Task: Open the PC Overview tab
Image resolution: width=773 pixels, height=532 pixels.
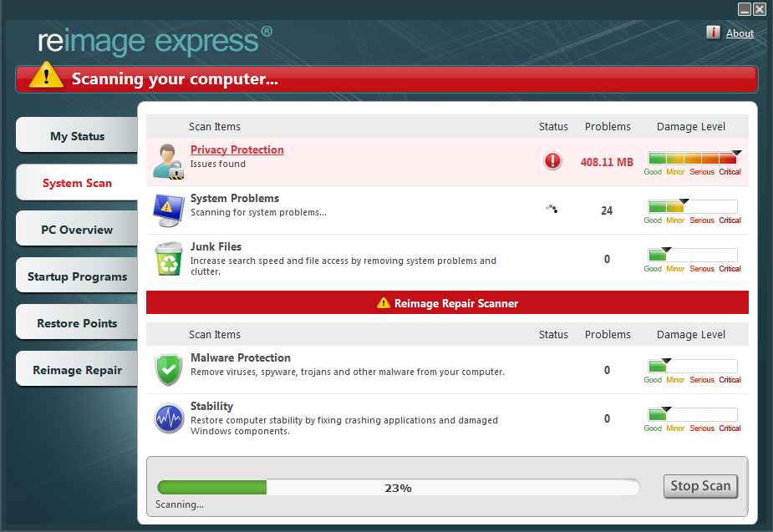Action: click(x=77, y=230)
